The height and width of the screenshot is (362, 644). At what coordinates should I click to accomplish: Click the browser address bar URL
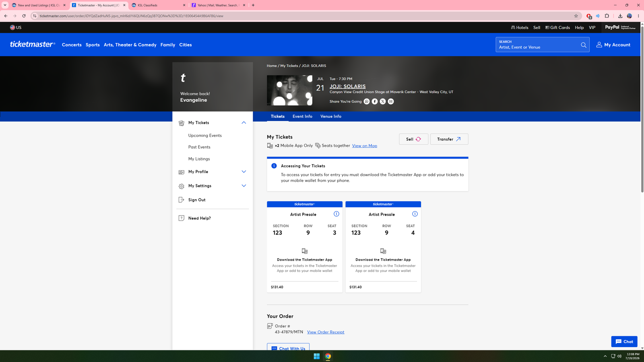(x=131, y=16)
